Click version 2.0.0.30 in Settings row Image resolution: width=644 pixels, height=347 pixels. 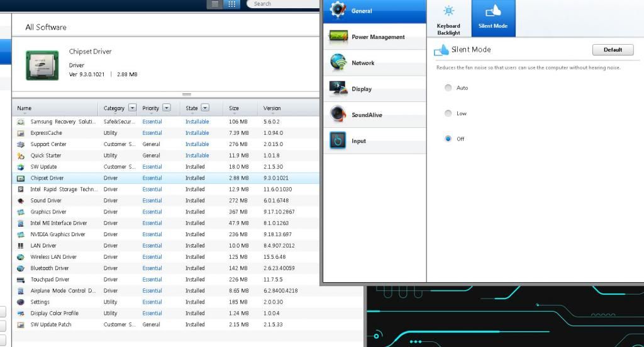tap(273, 302)
